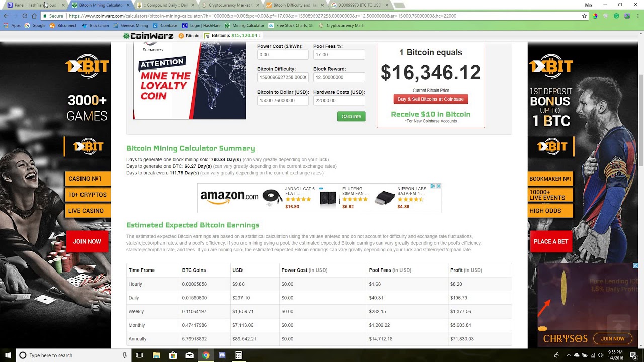Open the browser home page
This screenshot has height=362, width=644.
pos(34,16)
